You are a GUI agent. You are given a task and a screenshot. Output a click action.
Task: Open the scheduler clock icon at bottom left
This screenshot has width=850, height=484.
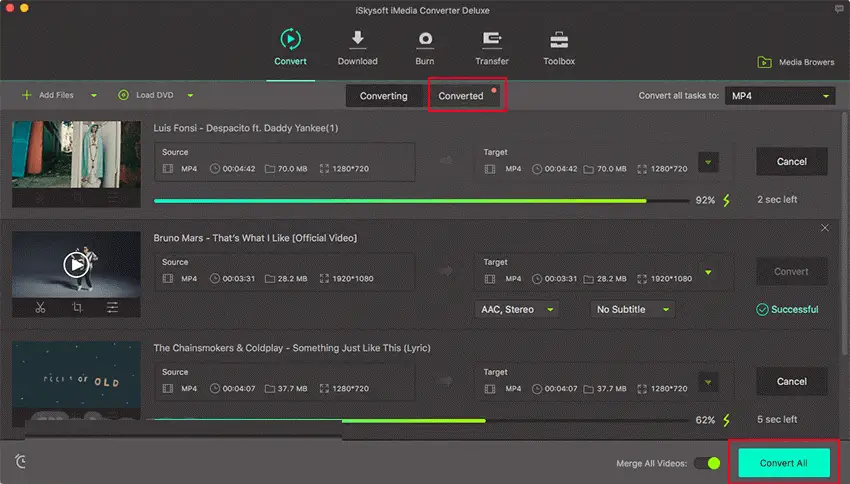click(21, 461)
